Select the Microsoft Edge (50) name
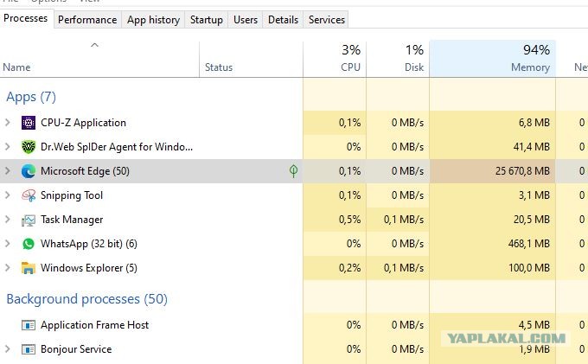 click(85, 171)
